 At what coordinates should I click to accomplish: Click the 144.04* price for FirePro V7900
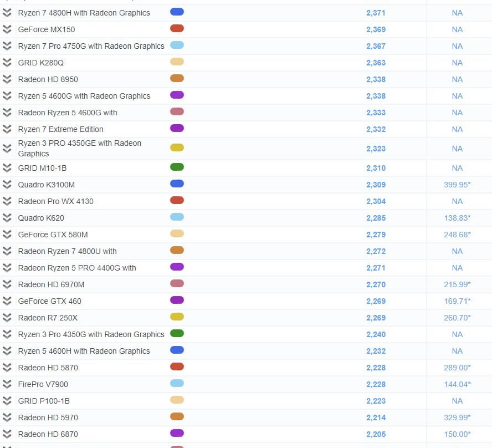(457, 385)
